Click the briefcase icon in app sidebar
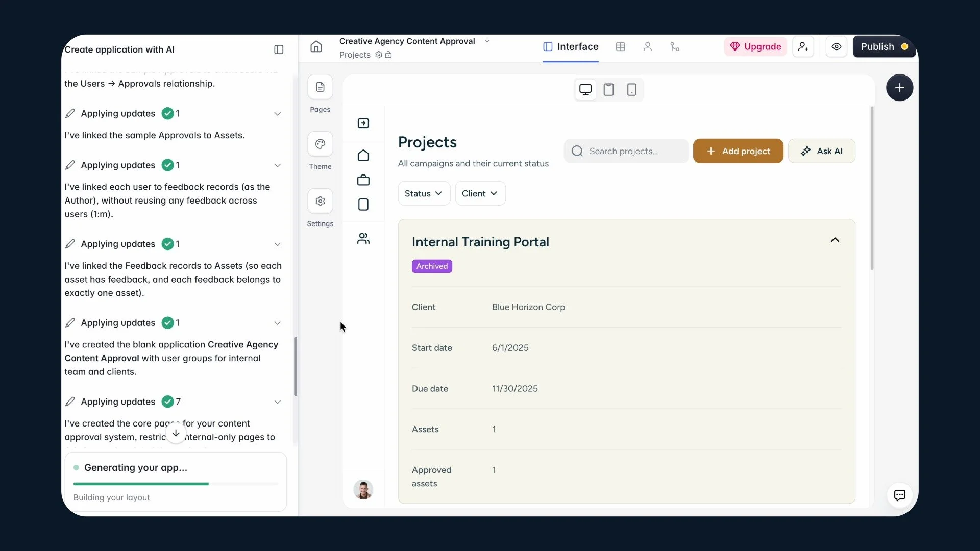980x551 pixels. point(363,180)
